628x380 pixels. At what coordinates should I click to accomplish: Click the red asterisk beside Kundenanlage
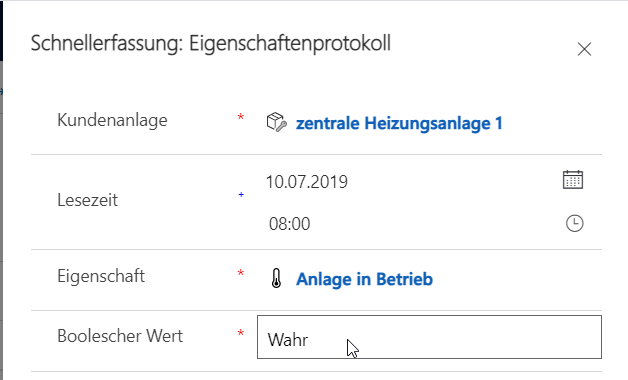(x=241, y=117)
